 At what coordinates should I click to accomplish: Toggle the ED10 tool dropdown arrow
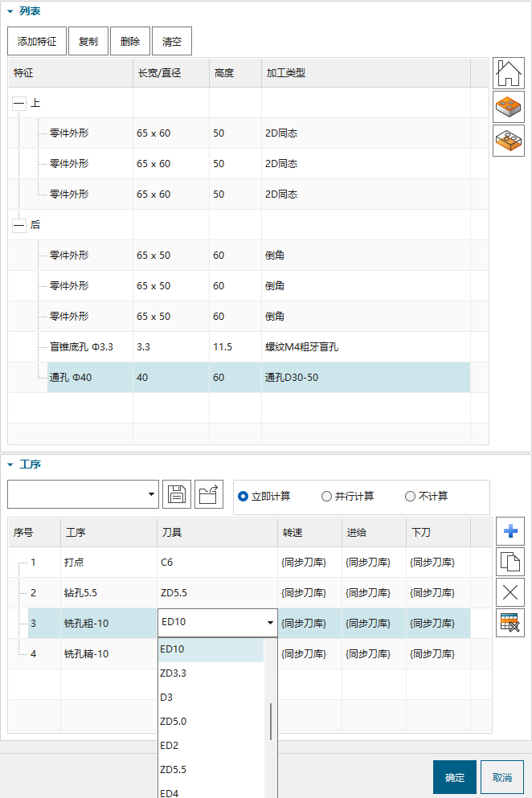click(270, 623)
